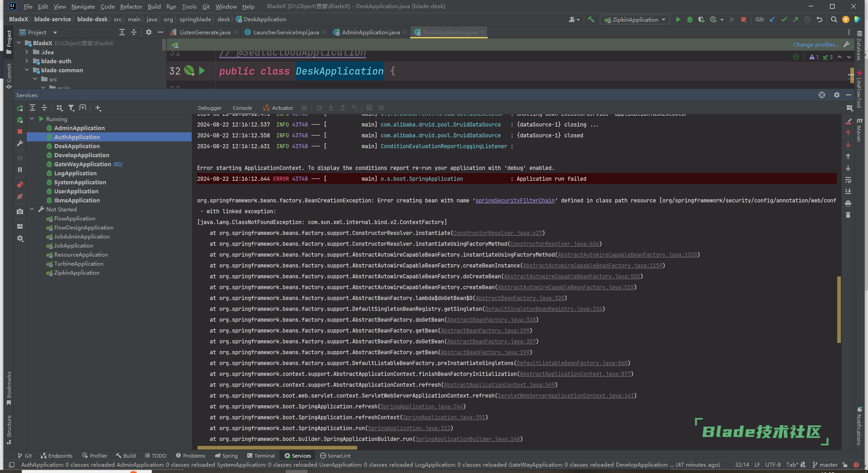Click the Git Push green arrow
This screenshot has width=868, height=473.
tap(796, 19)
